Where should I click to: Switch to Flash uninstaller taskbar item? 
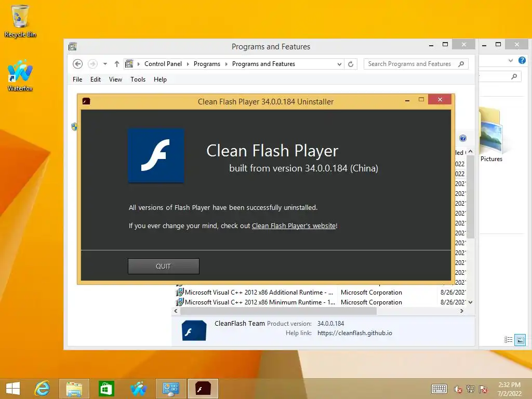[203, 389]
